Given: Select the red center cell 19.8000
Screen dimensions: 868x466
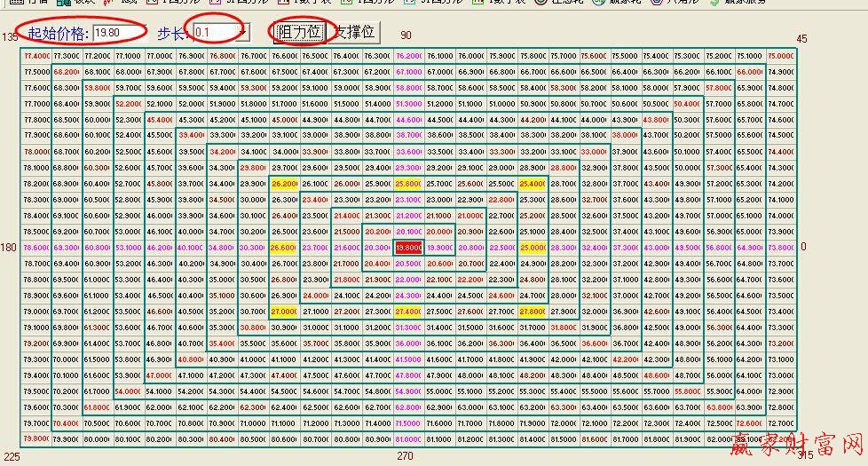Looking at the screenshot, I should coord(407,248).
